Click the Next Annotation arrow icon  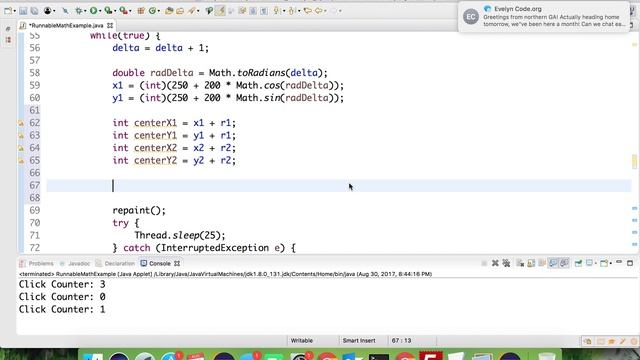pyautogui.click(x=277, y=11)
